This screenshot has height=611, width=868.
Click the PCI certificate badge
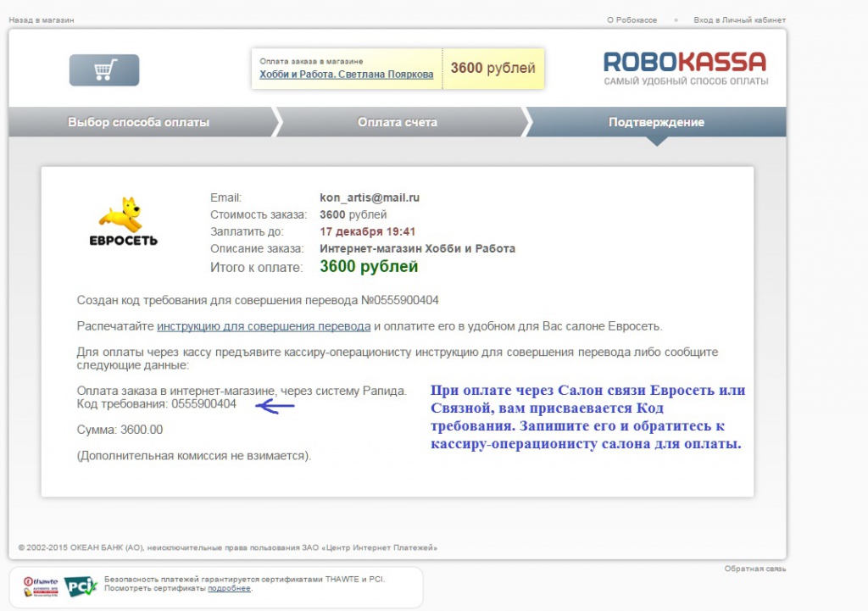pyautogui.click(x=81, y=586)
